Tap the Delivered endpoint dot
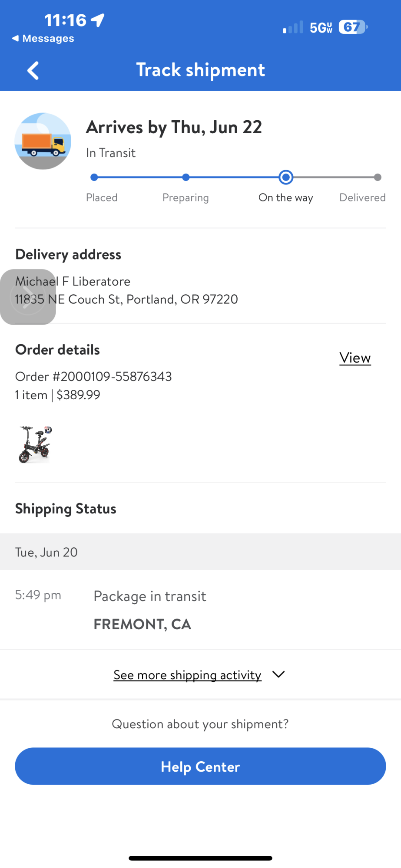This screenshot has width=401, height=868. pos(378,177)
